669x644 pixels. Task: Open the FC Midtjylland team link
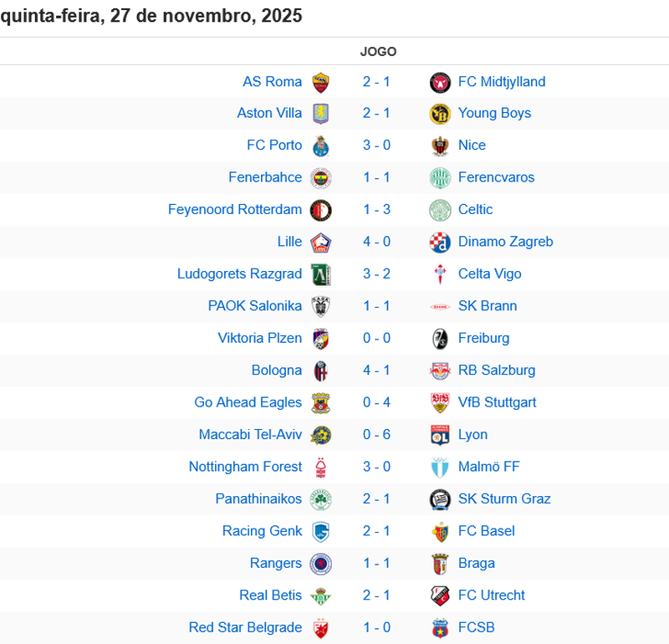(x=502, y=81)
